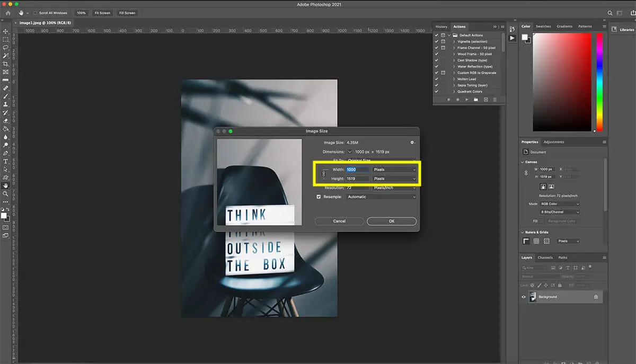The width and height of the screenshot is (636, 364).
Task: Select the Lasso tool
Action: pyautogui.click(x=6, y=47)
